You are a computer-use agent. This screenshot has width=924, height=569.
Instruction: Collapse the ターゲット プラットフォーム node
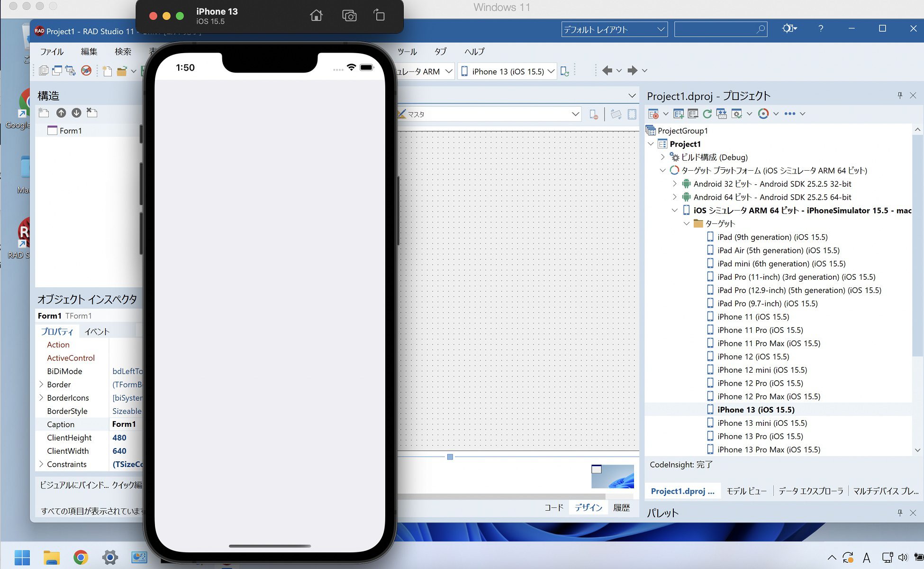[x=663, y=170]
